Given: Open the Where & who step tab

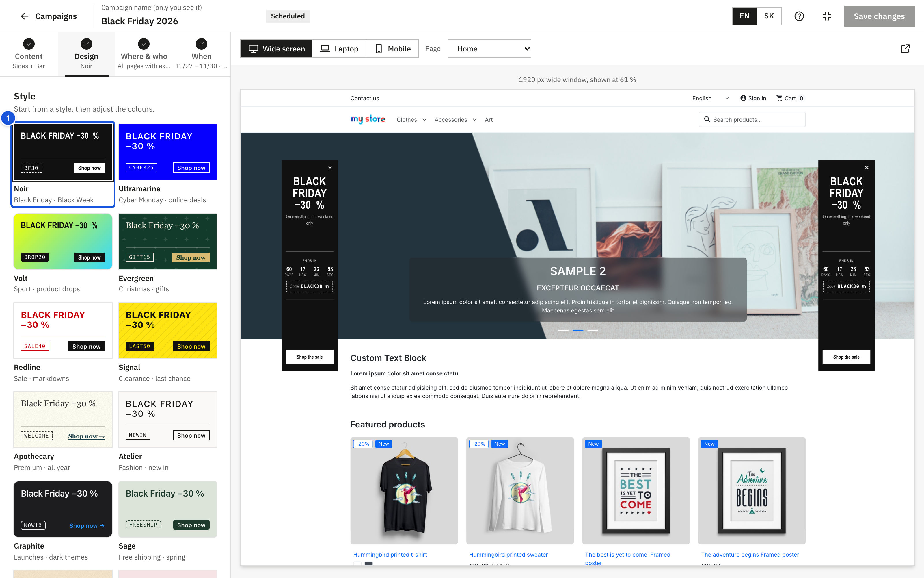Looking at the screenshot, I should 144,54.
